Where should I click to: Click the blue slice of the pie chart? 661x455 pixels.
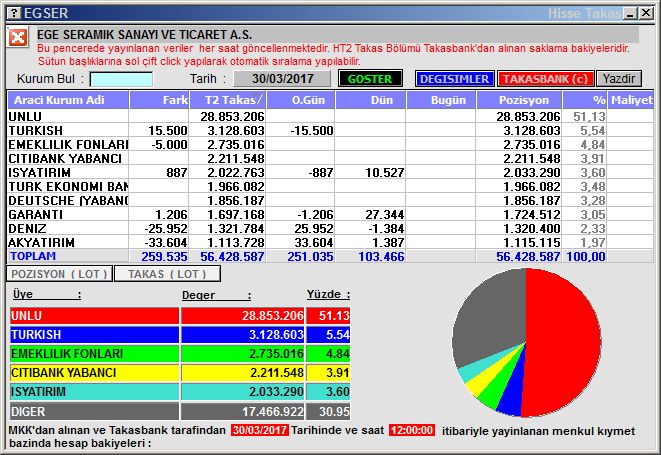coord(512,392)
